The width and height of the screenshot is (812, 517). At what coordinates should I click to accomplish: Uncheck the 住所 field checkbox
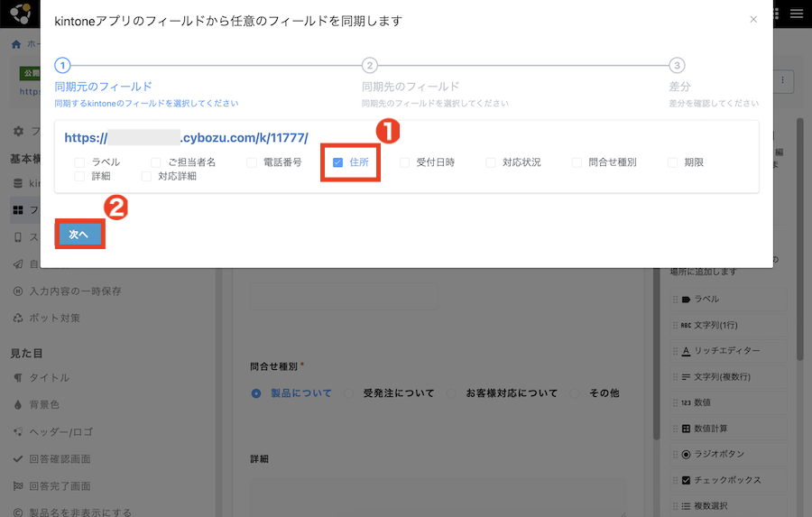pyautogui.click(x=337, y=162)
